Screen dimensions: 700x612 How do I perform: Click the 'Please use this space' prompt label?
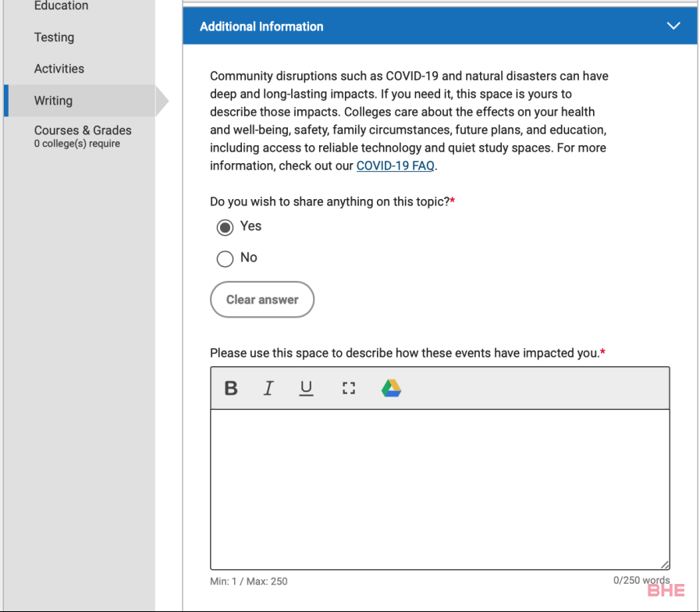[x=407, y=353]
